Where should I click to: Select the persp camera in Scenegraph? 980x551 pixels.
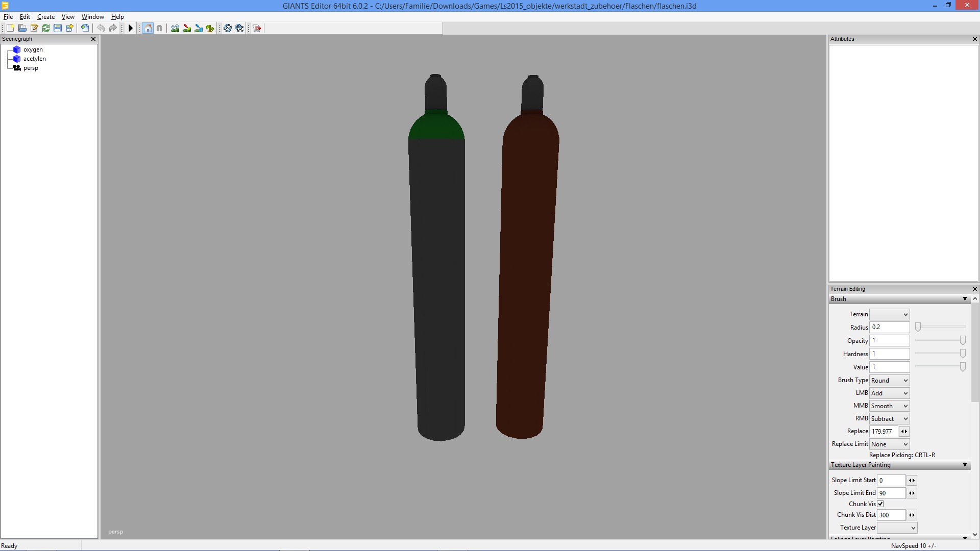tap(31, 68)
